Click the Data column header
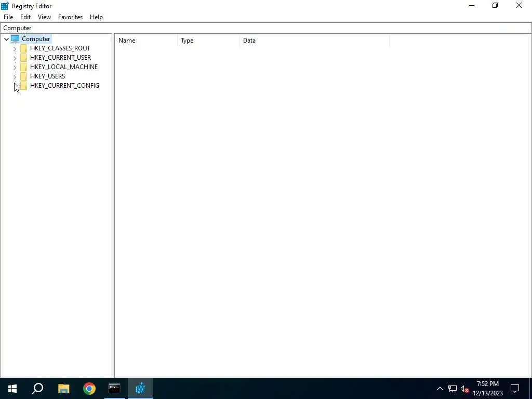 point(314,41)
